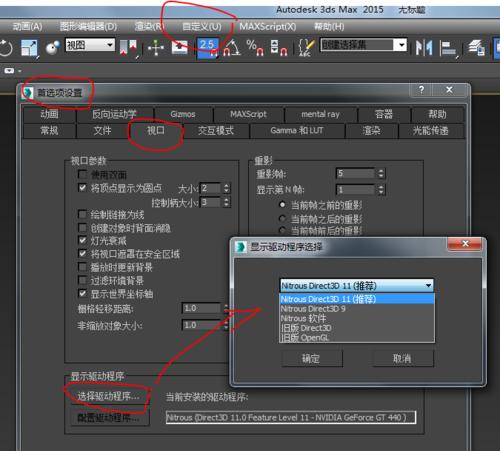The height and width of the screenshot is (451, 500).
Task: Switch to the Gamma and LUT tab
Action: point(297,131)
